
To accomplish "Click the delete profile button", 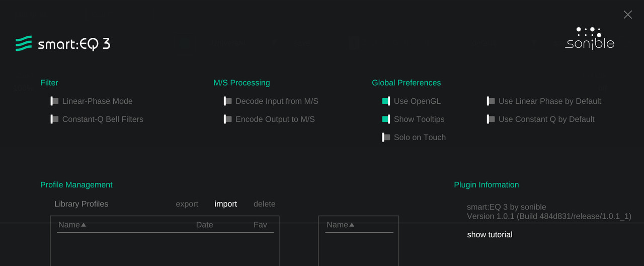I will [x=264, y=204].
